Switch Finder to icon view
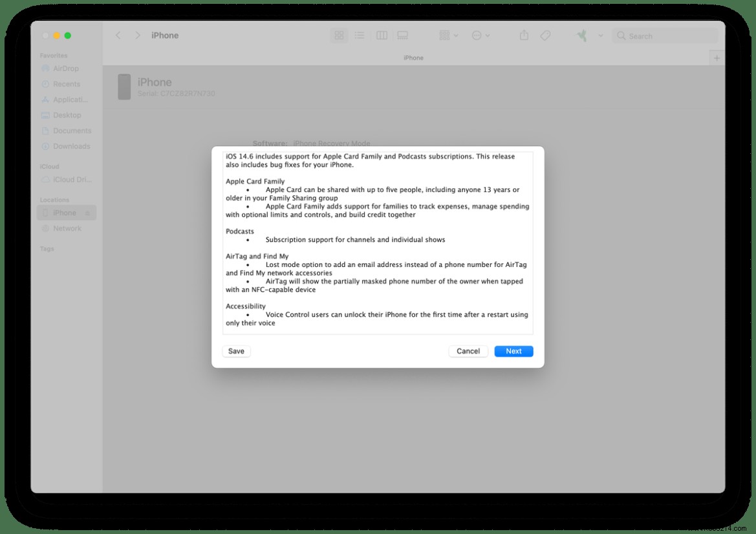The image size is (756, 534). (339, 36)
